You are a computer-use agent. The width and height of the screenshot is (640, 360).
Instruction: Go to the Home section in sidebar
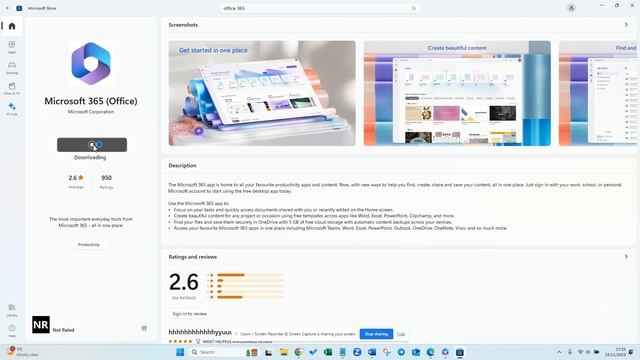[x=12, y=26]
